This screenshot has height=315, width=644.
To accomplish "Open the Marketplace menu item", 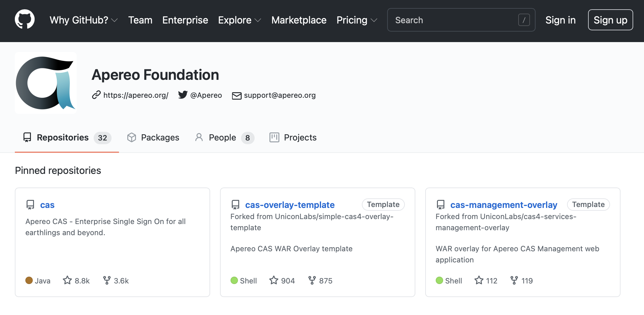I will click(299, 20).
